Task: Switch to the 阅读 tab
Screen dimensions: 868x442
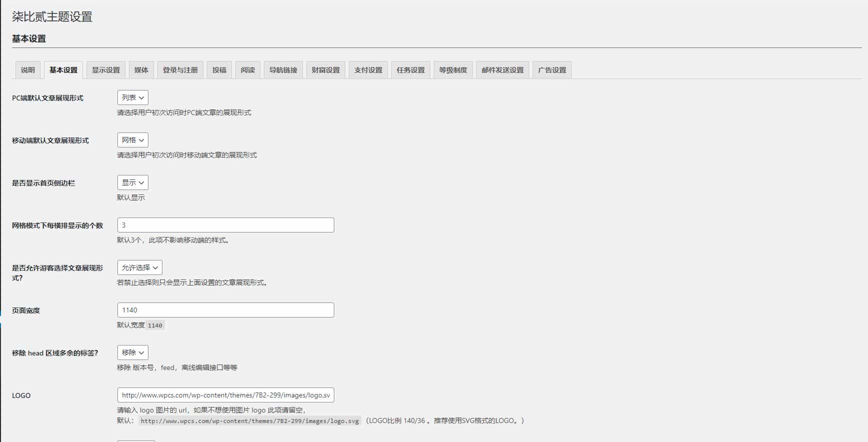Action: (248, 70)
